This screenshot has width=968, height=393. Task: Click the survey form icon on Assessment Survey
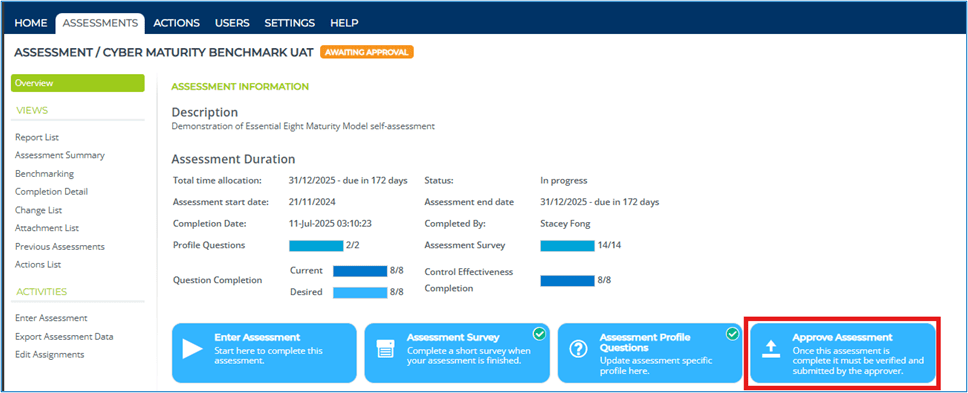[x=385, y=349]
